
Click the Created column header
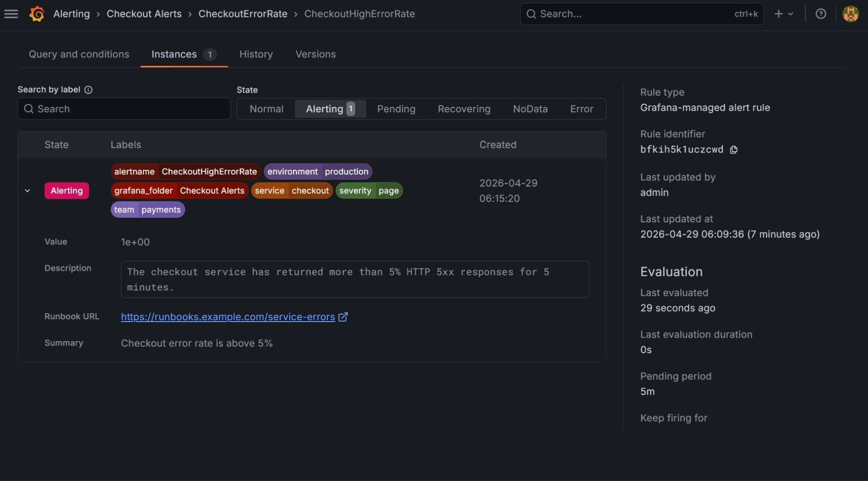tap(498, 145)
